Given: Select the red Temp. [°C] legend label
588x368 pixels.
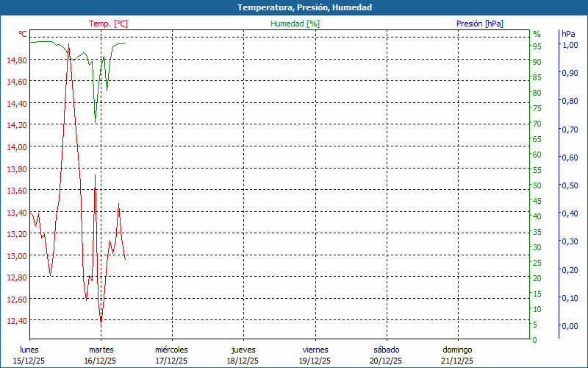Looking at the screenshot, I should pos(108,24).
